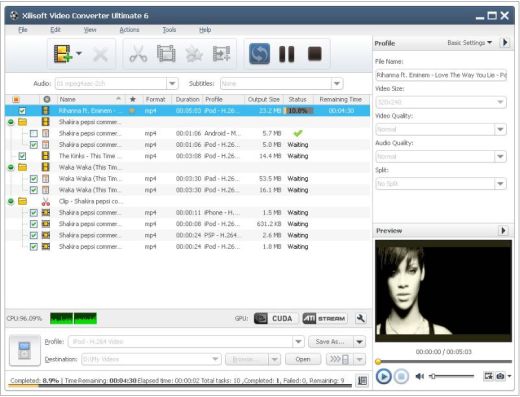Click the preview seek slider handle
Image resolution: width=520 pixels, height=397 pixels.
point(378,361)
